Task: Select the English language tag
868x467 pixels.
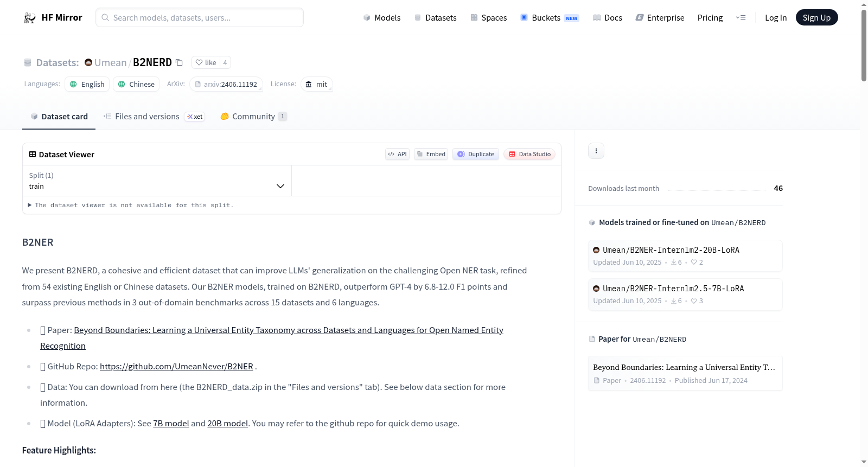Action: tap(87, 84)
